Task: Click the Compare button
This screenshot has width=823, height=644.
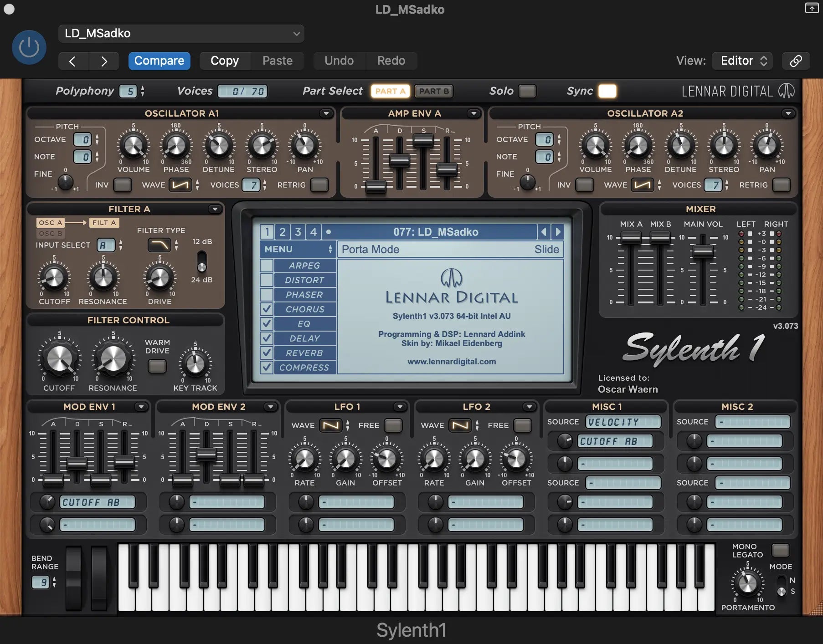Action: pos(159,61)
